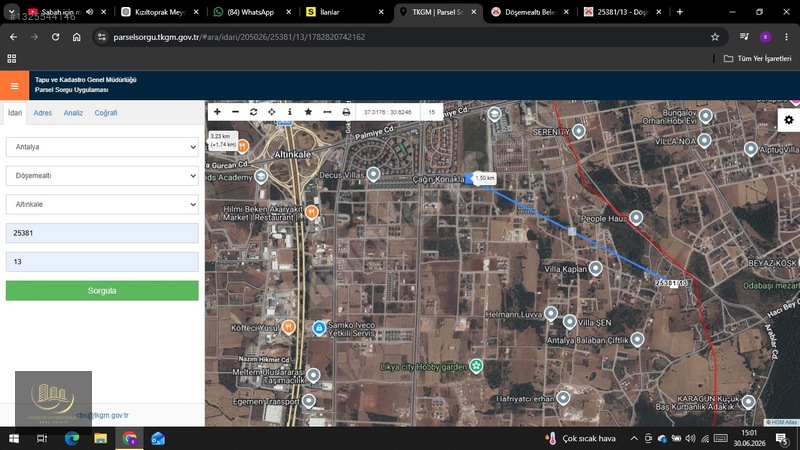Click the Samko Iveco service marker
800x450 pixels.
[x=319, y=328]
